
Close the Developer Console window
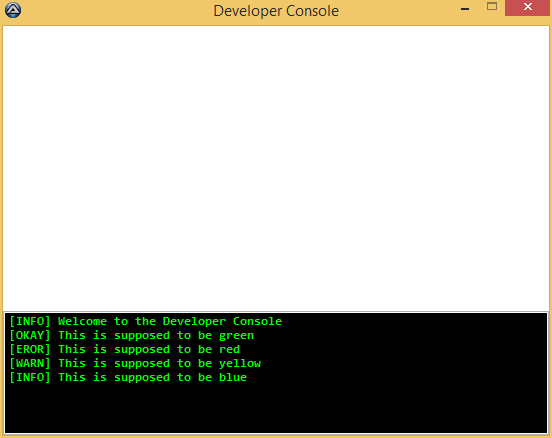[527, 7]
